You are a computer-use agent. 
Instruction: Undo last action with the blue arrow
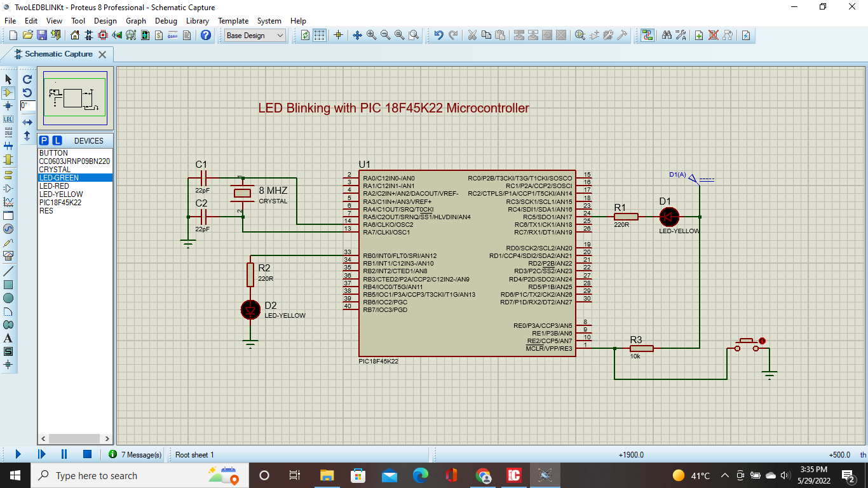[438, 36]
